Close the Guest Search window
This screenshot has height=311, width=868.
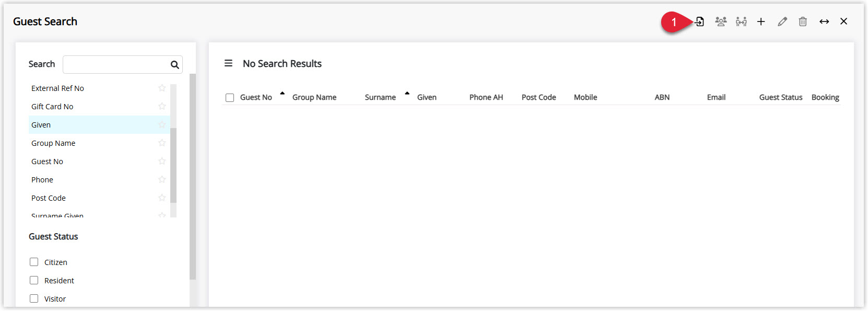click(x=843, y=21)
